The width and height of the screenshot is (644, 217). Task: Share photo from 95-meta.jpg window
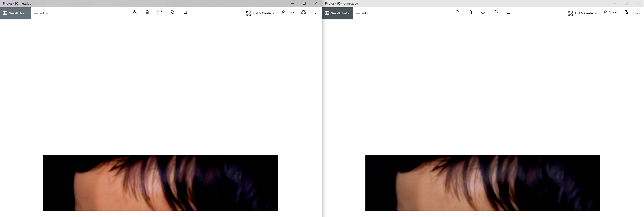(287, 12)
